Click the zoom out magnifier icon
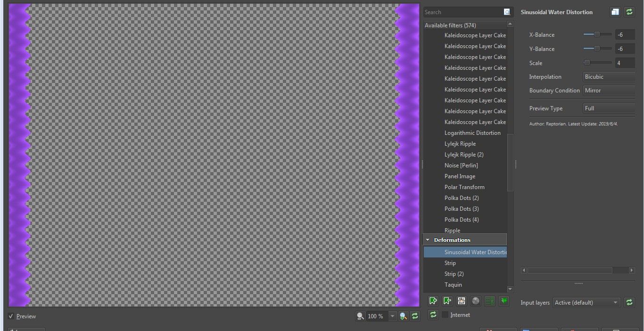The width and height of the screenshot is (644, 331). click(x=361, y=316)
